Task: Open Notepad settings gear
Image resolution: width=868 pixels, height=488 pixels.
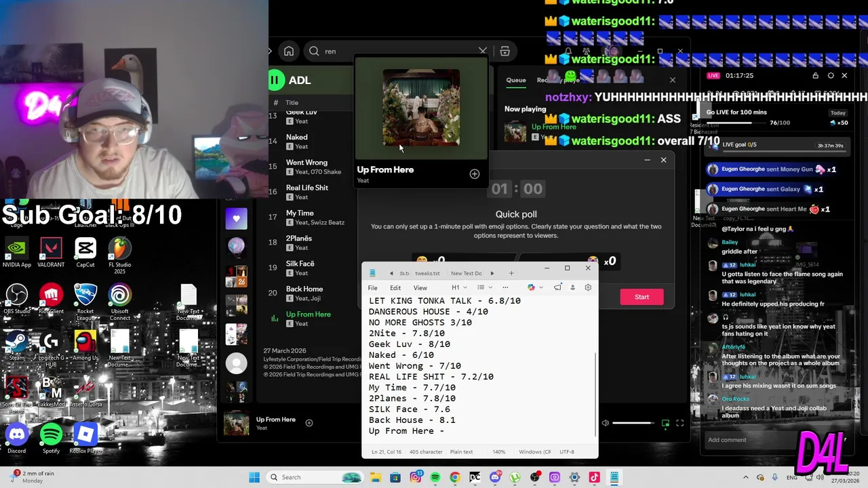Action: (588, 287)
